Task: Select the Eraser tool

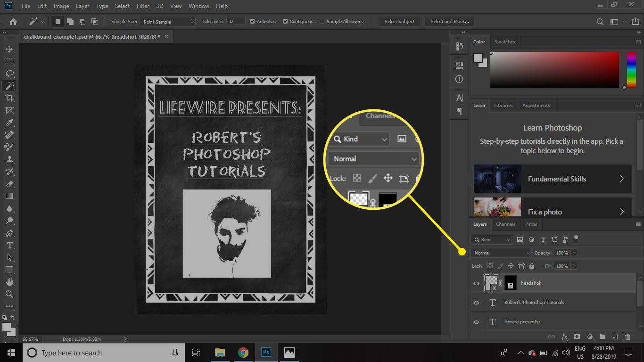Action: tap(9, 184)
